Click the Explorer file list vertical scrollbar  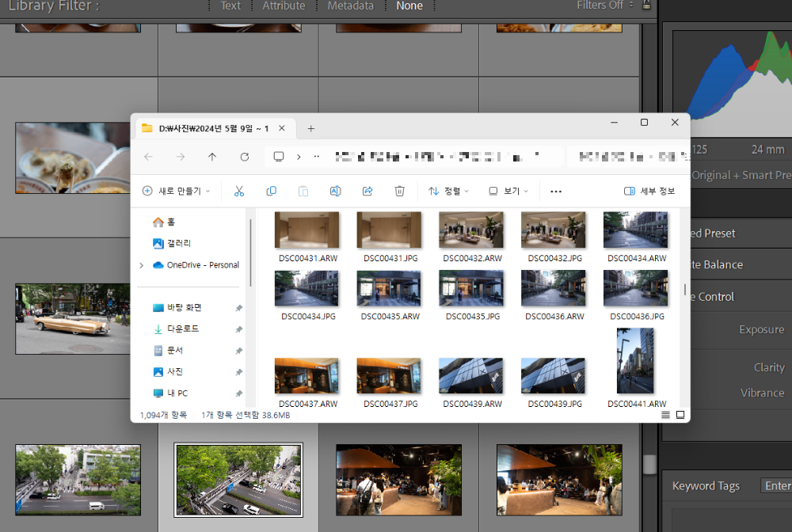pos(685,290)
